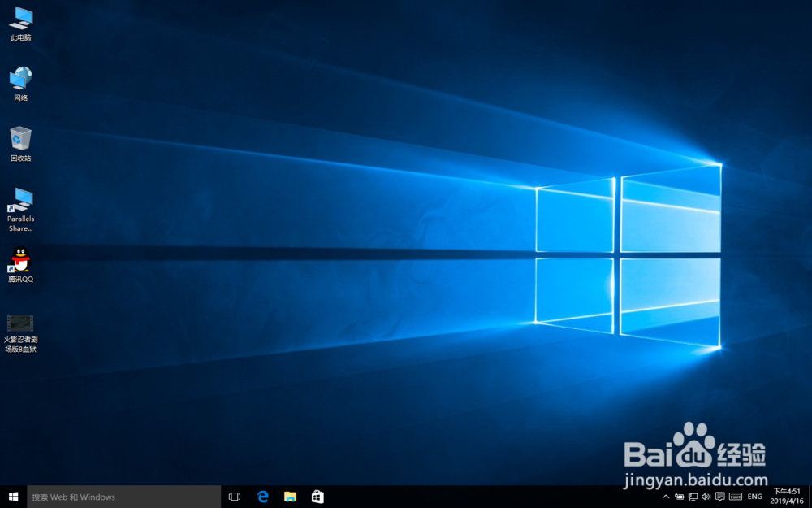The height and width of the screenshot is (508, 812).
Task: Show hidden tray icons chevron
Action: point(666,497)
